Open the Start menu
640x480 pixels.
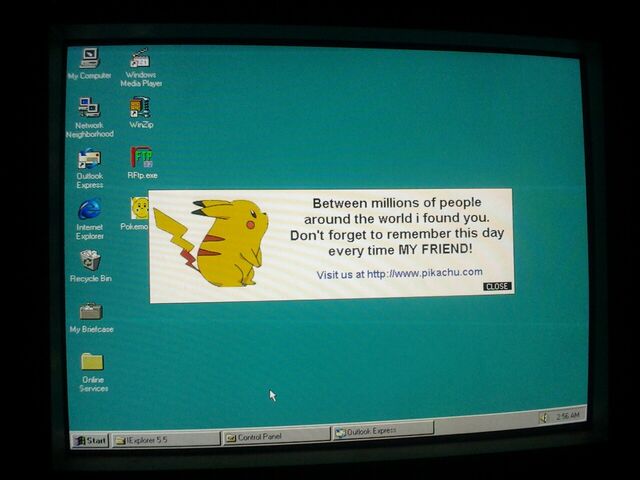click(90, 440)
